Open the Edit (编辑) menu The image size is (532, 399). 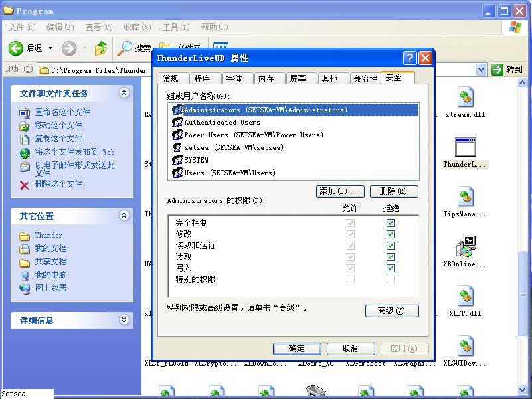click(x=60, y=27)
